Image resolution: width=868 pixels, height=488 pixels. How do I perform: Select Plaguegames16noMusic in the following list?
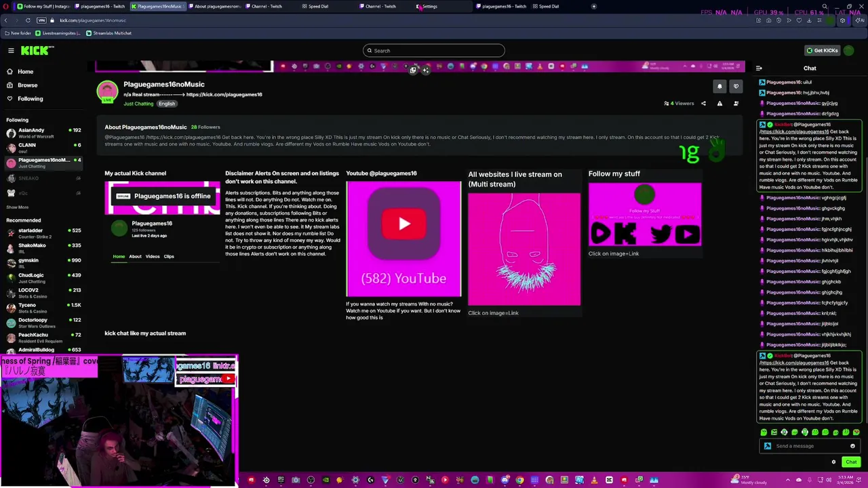tap(43, 163)
